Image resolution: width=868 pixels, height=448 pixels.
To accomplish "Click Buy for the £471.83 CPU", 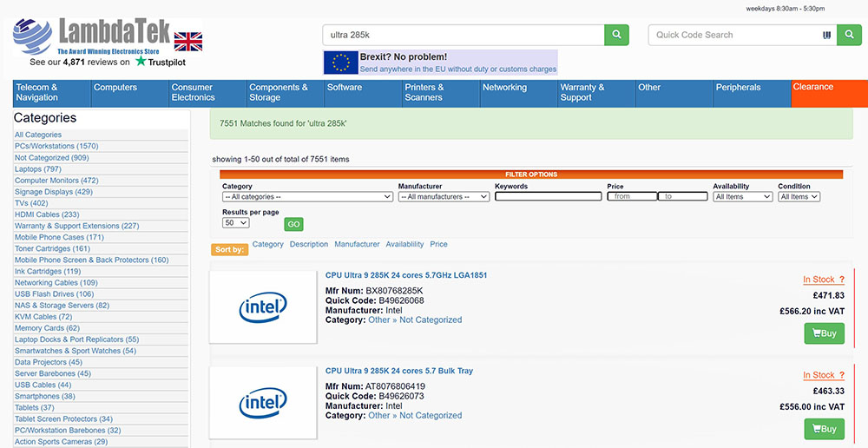I will click(x=824, y=333).
